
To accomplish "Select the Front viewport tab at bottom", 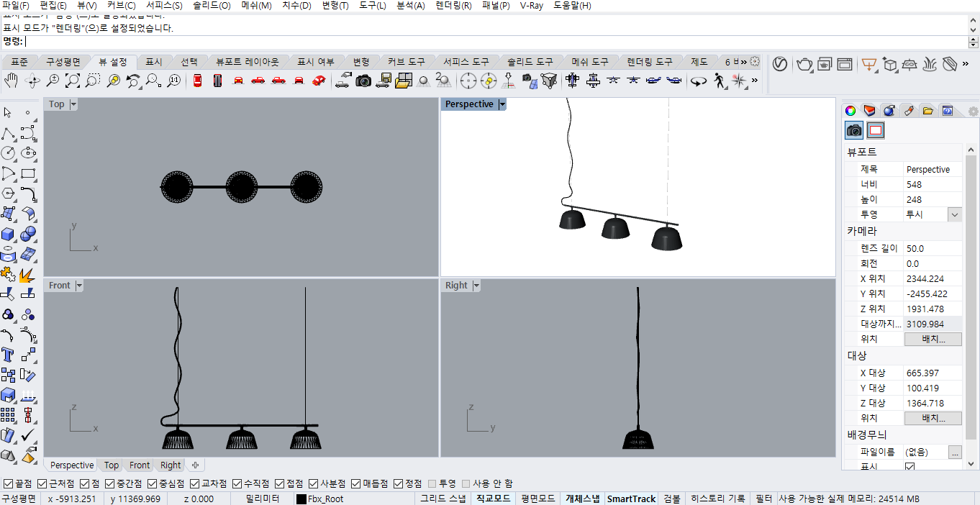I will 140,465.
